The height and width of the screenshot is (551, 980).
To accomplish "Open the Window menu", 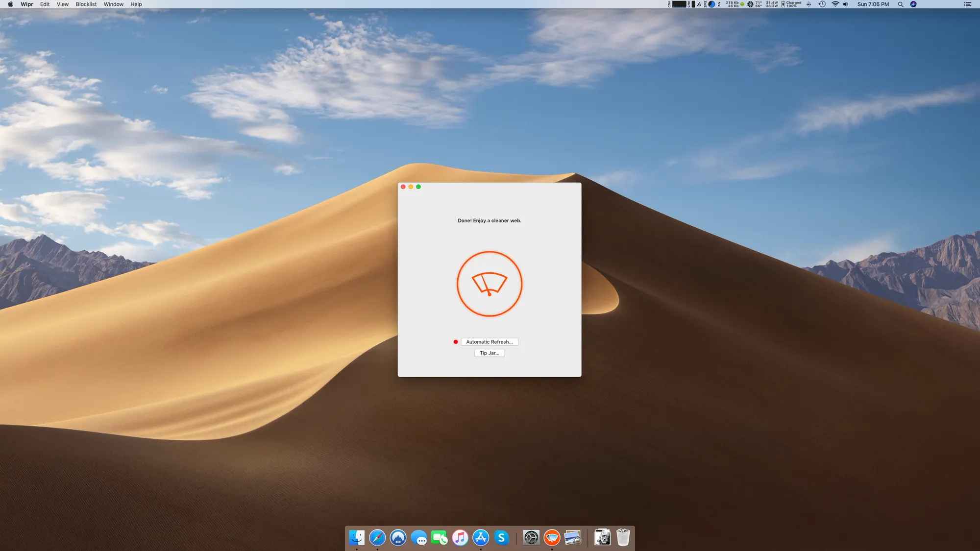I will [x=113, y=4].
